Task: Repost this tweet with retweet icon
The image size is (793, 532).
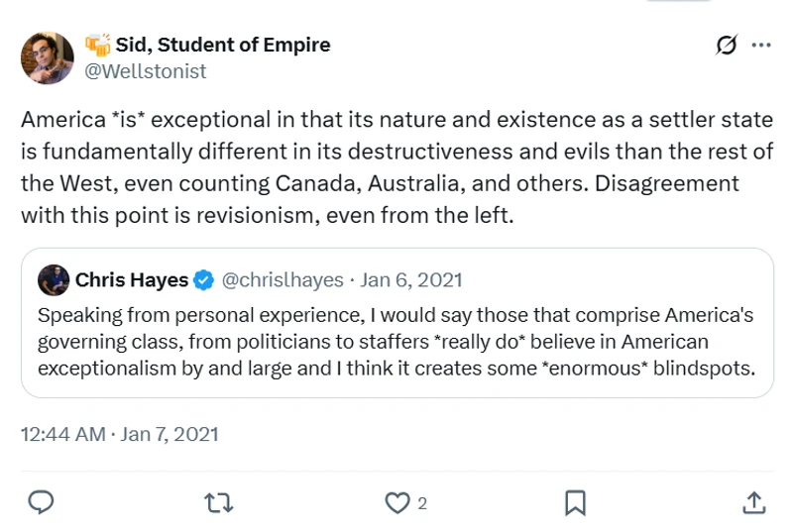Action: pos(218,503)
